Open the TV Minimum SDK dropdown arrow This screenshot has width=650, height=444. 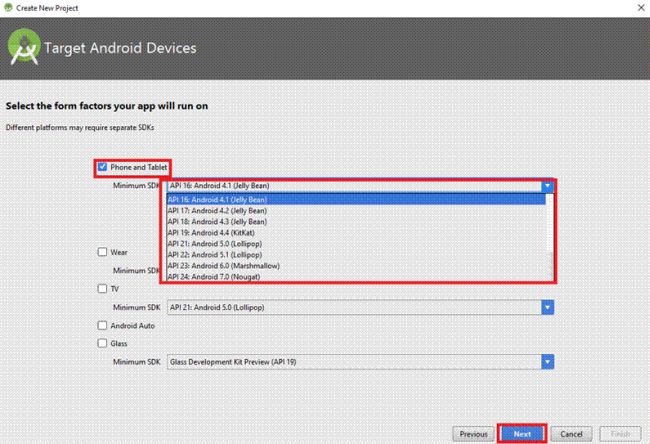[547, 307]
